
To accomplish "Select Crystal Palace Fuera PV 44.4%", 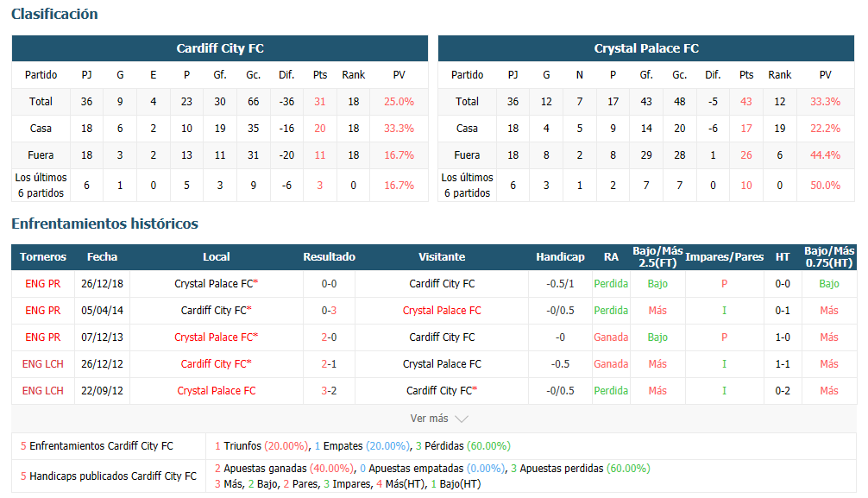I will [825, 155].
